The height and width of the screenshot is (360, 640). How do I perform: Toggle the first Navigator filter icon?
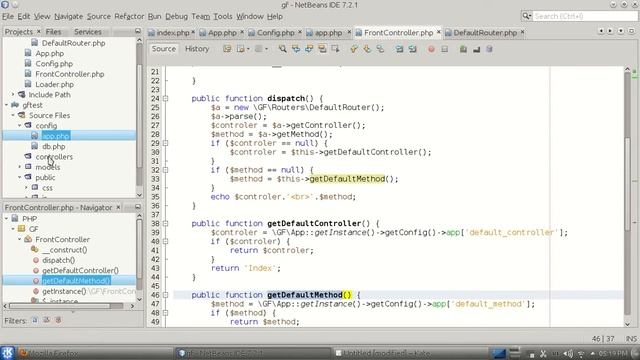35,320
